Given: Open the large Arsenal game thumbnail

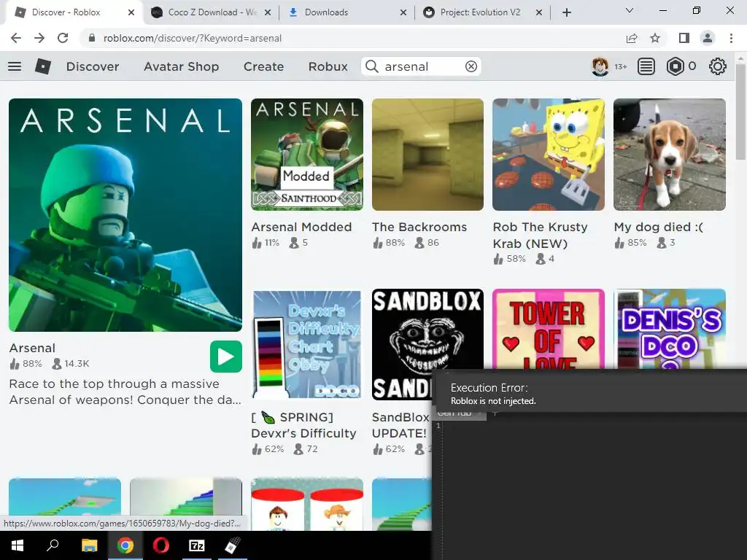Looking at the screenshot, I should pos(125,215).
